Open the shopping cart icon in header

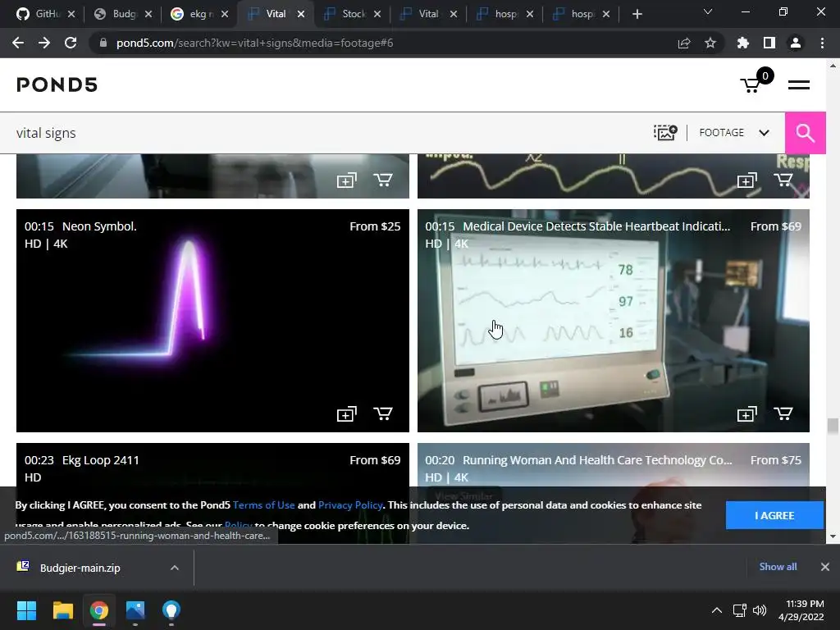click(x=756, y=83)
